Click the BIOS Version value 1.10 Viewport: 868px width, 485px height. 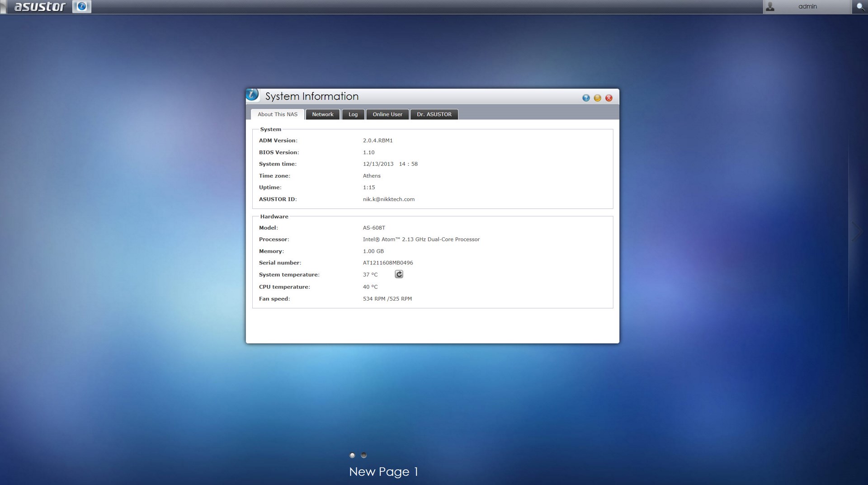368,152
